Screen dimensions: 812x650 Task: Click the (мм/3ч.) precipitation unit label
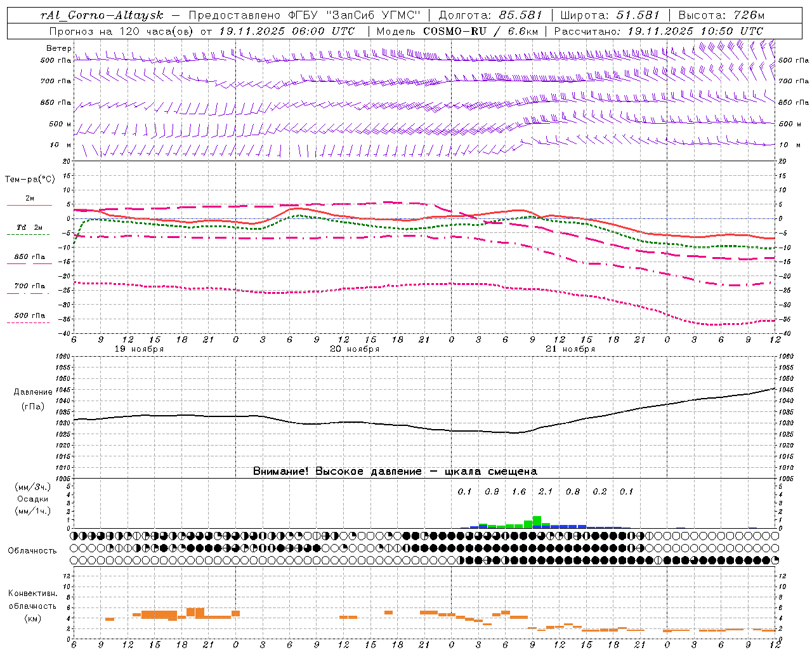(33, 487)
